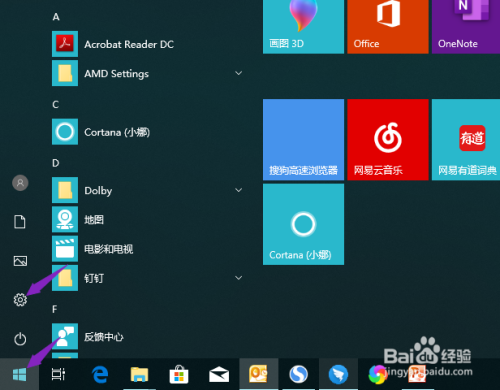
Task: Click the Power button icon
Action: pos(20,339)
